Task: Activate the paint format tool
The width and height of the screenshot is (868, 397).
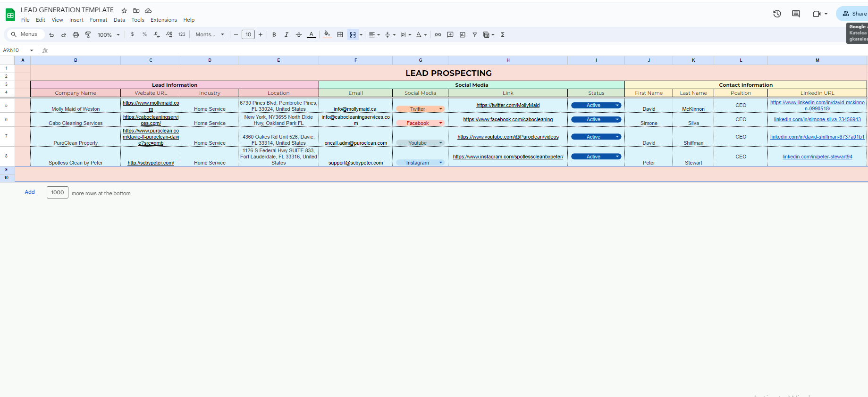Action: [x=88, y=34]
